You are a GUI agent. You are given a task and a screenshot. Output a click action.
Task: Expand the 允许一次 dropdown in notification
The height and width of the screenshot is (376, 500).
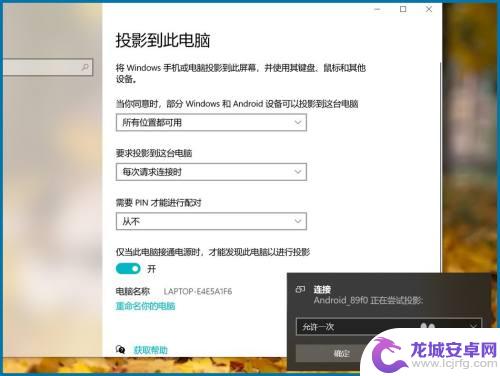tap(389, 326)
